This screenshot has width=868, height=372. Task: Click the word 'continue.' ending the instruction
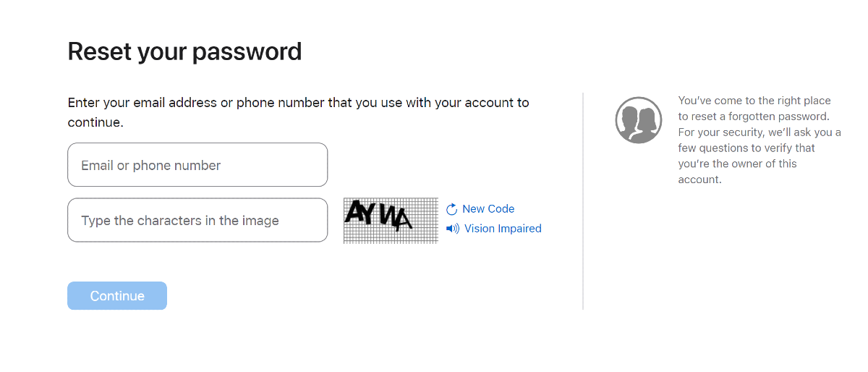(95, 122)
